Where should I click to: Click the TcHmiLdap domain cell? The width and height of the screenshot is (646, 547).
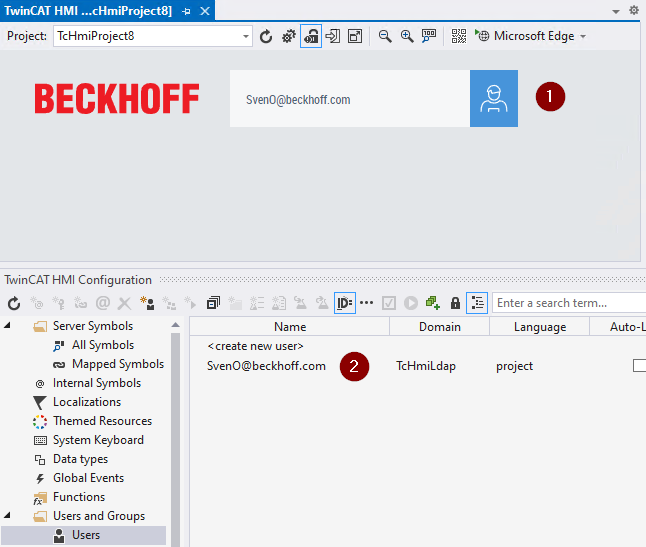[x=426, y=366]
